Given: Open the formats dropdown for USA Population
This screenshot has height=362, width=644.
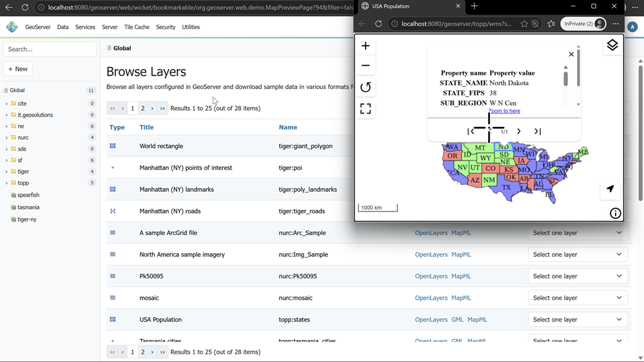Looking at the screenshot, I should coord(578,319).
